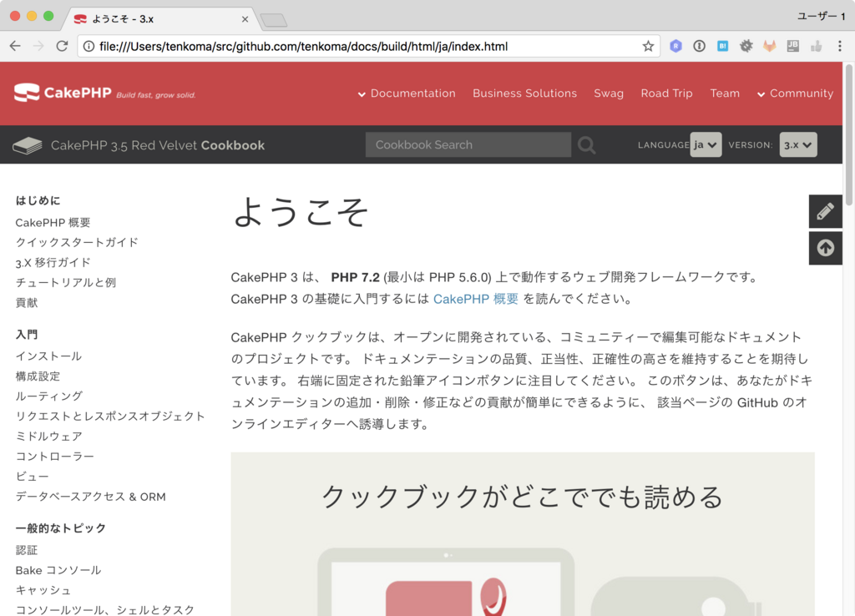Bookmark page with the star icon
Screen dimensions: 855x616
[x=648, y=47]
